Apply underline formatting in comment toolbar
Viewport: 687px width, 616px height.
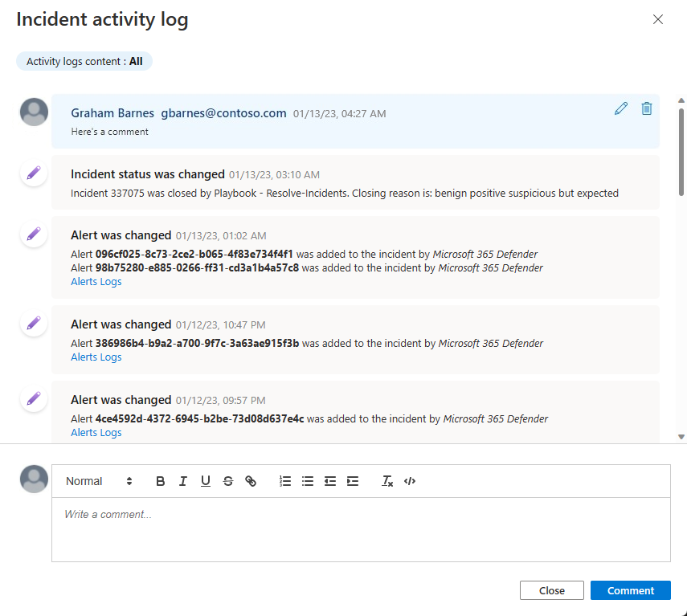point(205,480)
